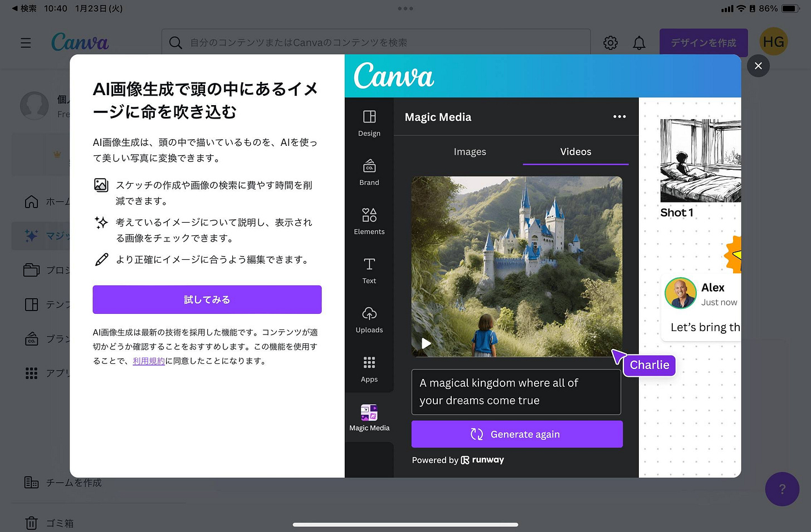Open the hamburger menu icon

(x=26, y=43)
